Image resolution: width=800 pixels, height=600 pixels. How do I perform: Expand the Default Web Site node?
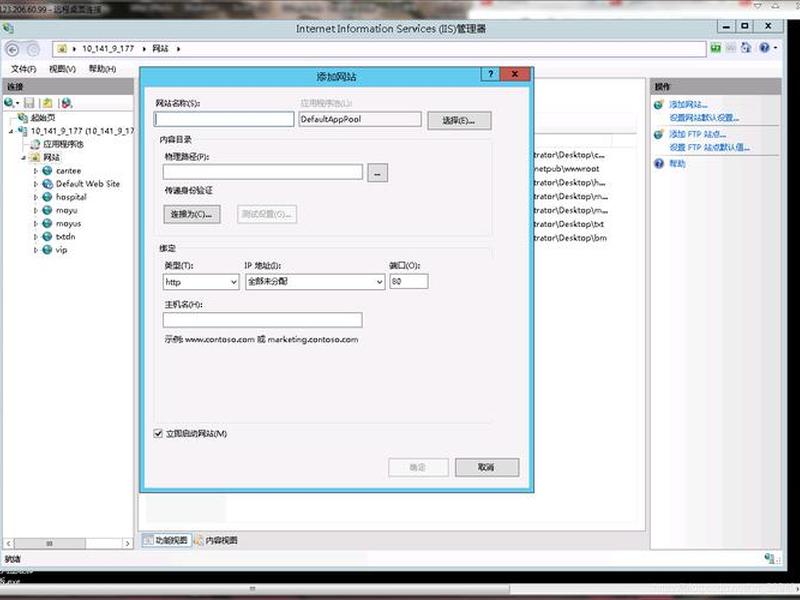(x=35, y=184)
